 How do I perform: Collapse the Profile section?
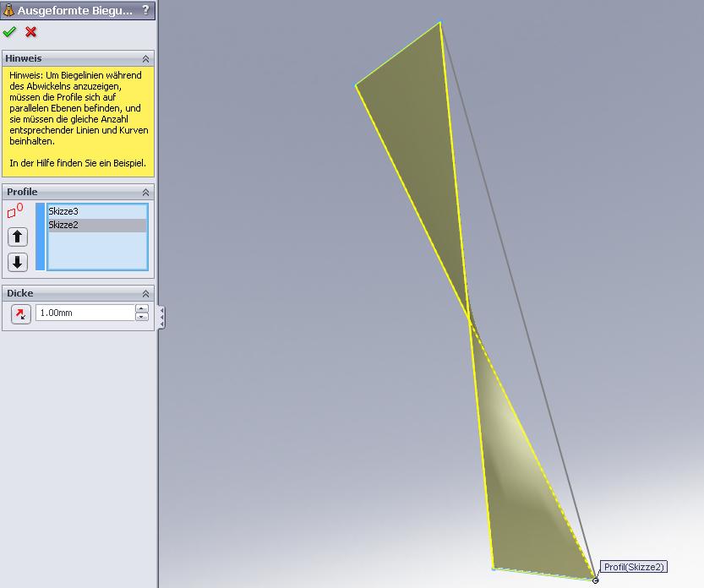coord(145,192)
